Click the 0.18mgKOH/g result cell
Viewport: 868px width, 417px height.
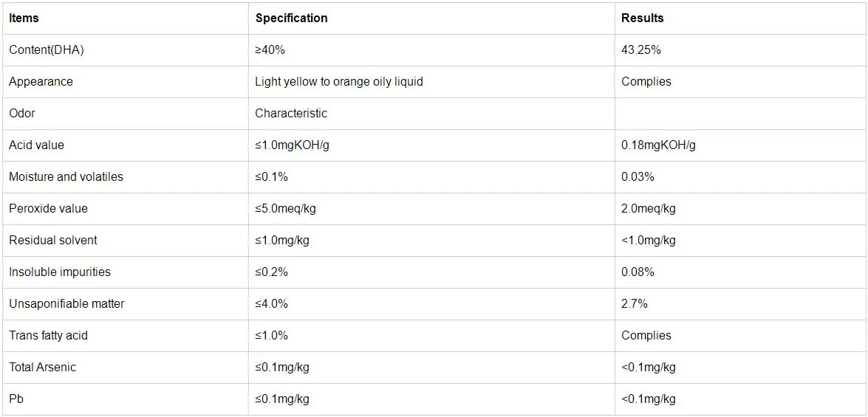click(x=658, y=145)
